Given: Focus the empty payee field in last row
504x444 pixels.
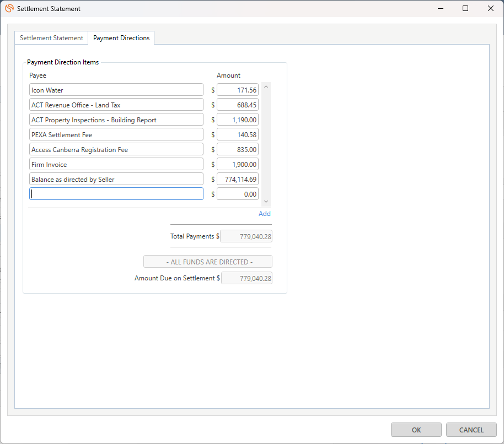Looking at the screenshot, I should pyautogui.click(x=116, y=194).
